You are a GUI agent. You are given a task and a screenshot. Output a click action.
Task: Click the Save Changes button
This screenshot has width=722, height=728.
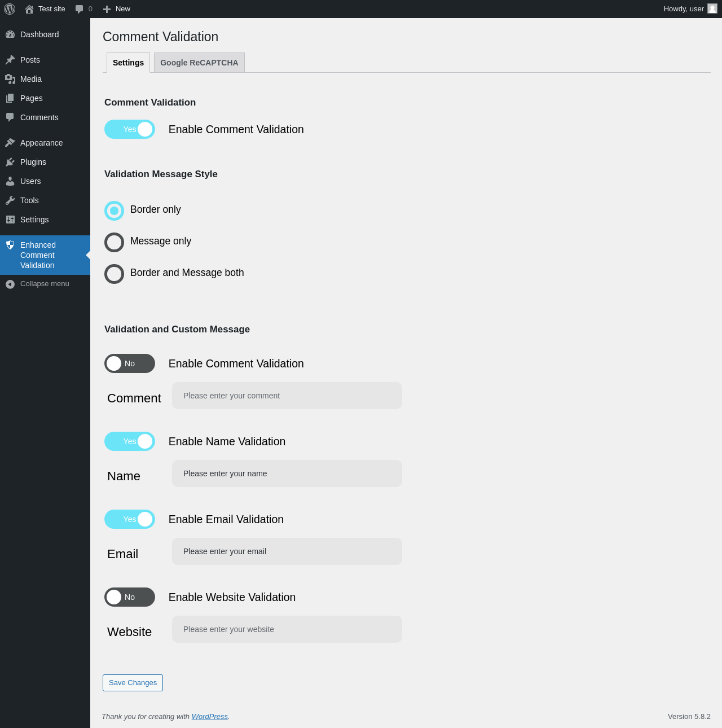point(133,683)
